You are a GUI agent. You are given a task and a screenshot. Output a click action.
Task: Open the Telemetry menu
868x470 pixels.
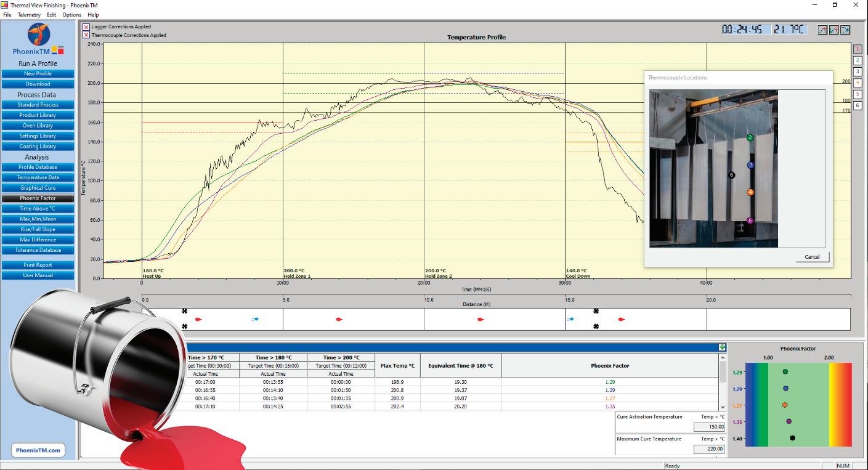coord(29,15)
